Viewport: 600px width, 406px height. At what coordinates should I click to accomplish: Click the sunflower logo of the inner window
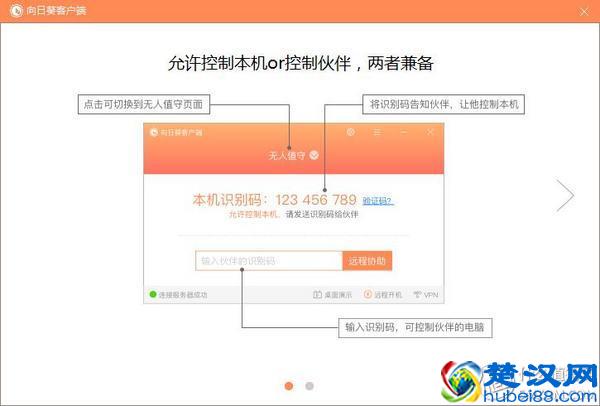click(154, 132)
